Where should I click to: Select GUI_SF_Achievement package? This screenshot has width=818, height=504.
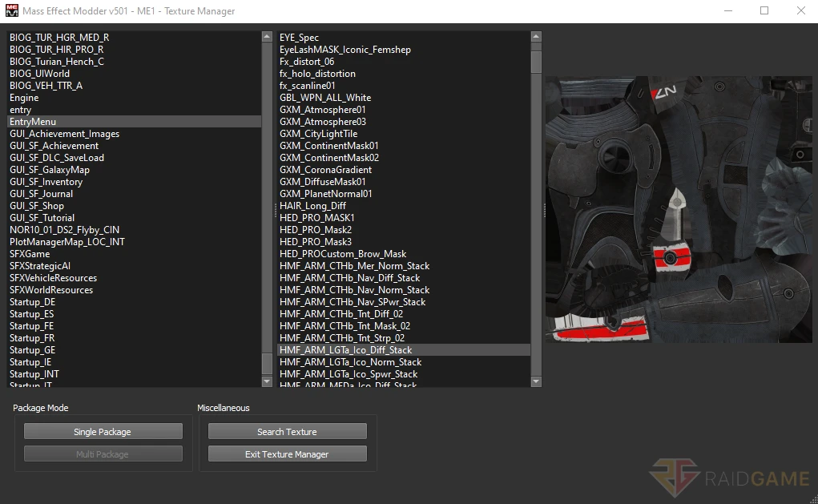[134, 146]
